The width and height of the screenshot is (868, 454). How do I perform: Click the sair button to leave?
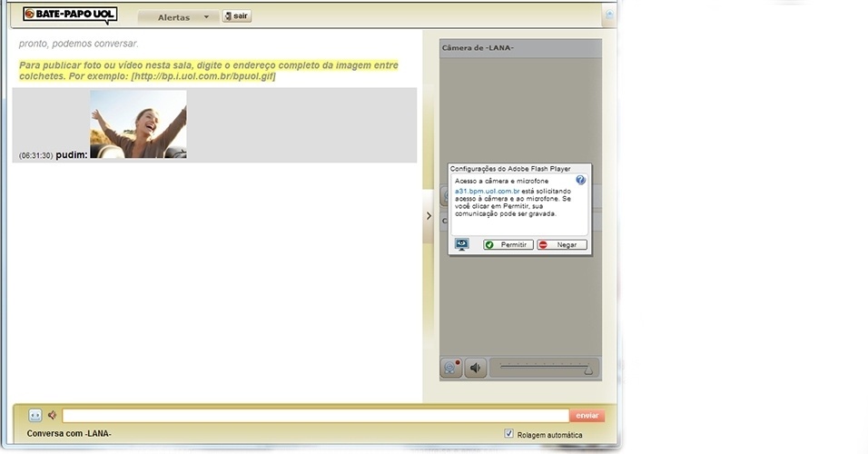pos(236,16)
